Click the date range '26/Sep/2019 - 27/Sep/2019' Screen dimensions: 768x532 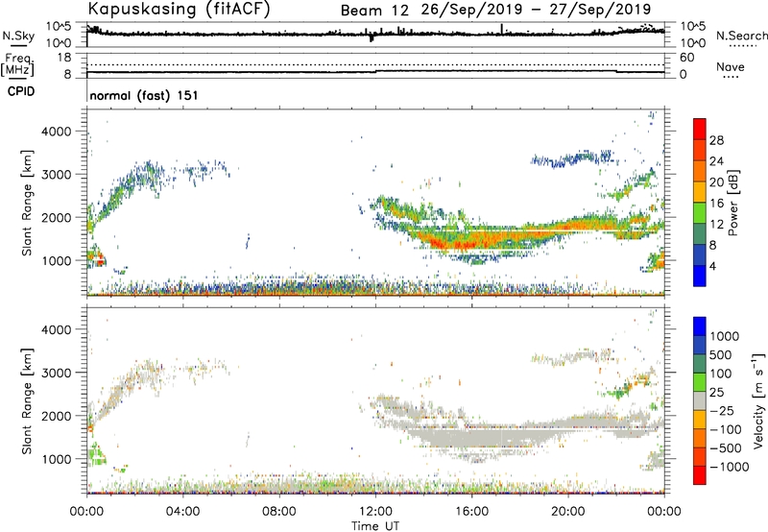(x=537, y=10)
